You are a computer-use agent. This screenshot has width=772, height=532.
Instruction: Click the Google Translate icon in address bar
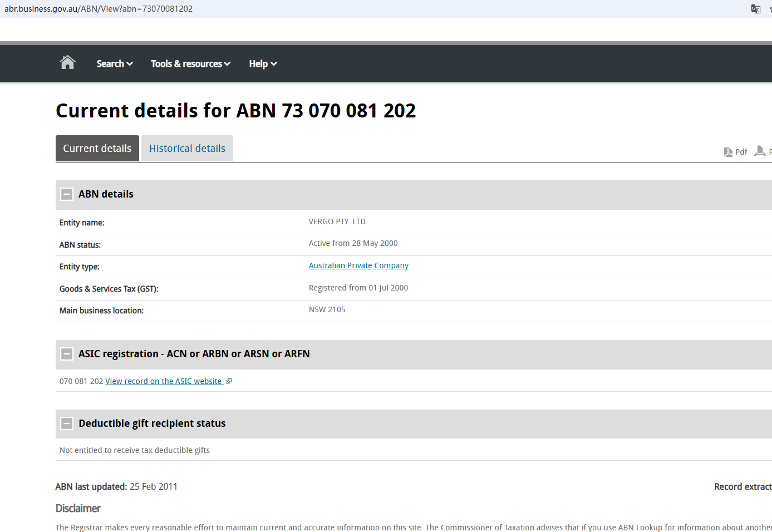click(755, 9)
